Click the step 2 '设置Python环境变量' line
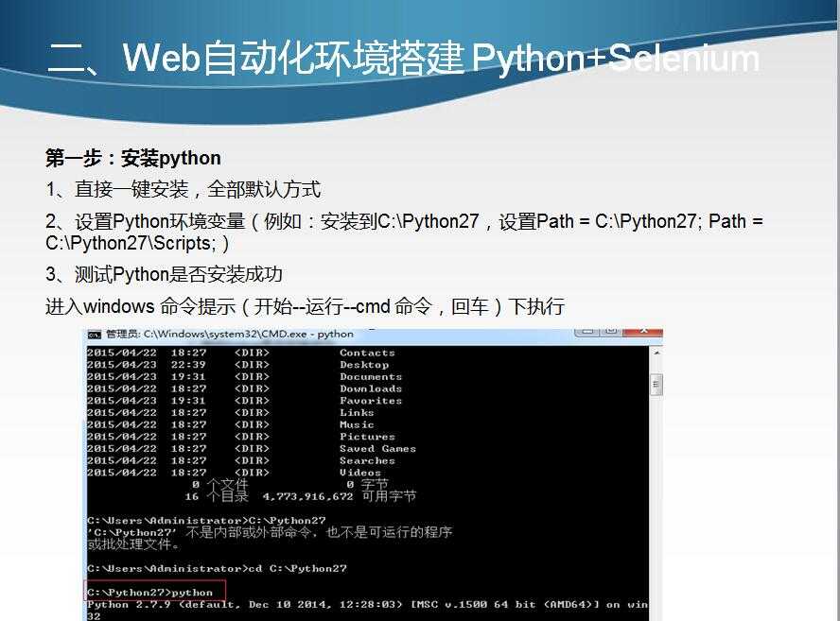 pyautogui.click(x=404, y=221)
